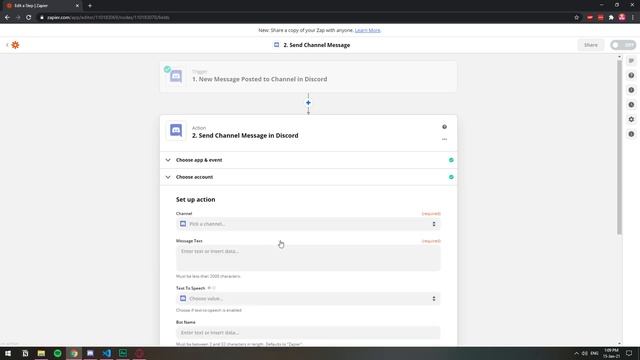The height and width of the screenshot is (360, 640).
Task: Open the New Message Posted trigger step
Action: tap(308, 77)
